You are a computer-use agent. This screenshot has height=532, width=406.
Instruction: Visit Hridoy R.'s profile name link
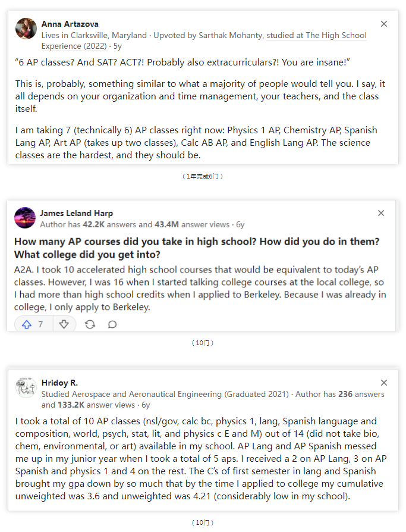click(59, 383)
